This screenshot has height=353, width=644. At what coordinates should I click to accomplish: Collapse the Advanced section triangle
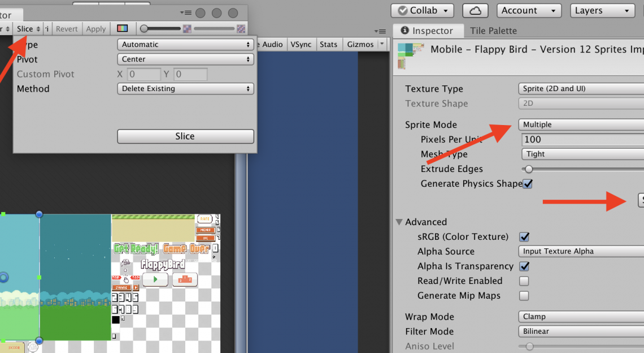coord(399,222)
